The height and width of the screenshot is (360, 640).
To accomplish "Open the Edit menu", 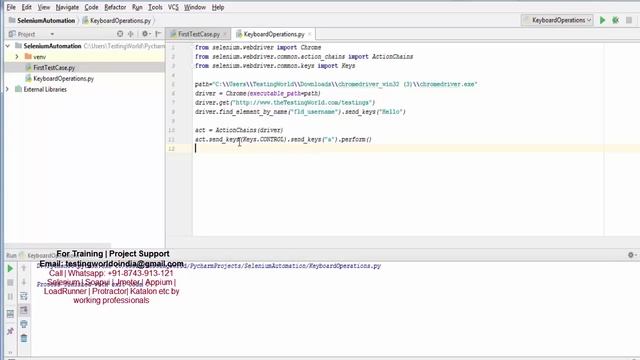I will [x=27, y=7].
